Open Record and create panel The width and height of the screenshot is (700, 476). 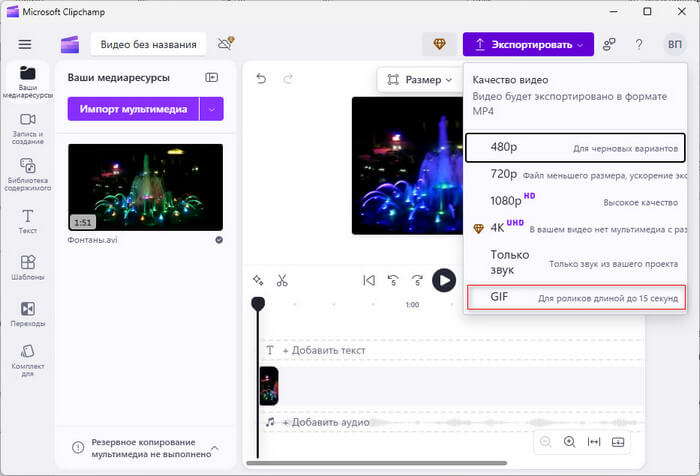pos(28,126)
